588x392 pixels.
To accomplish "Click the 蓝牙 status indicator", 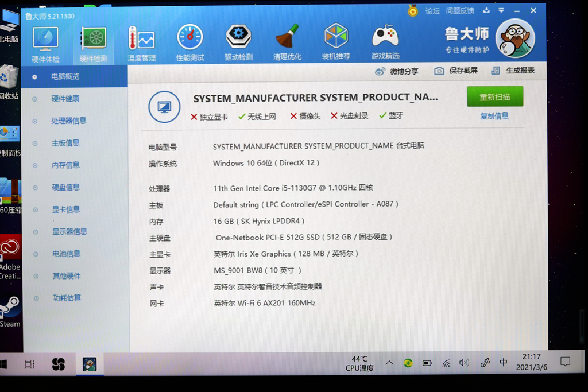I will click(390, 115).
